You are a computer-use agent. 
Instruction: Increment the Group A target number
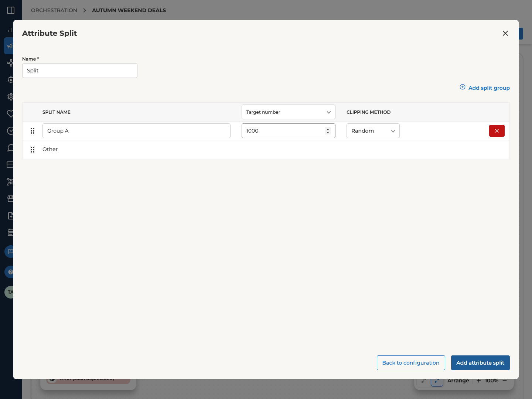[x=328, y=129]
